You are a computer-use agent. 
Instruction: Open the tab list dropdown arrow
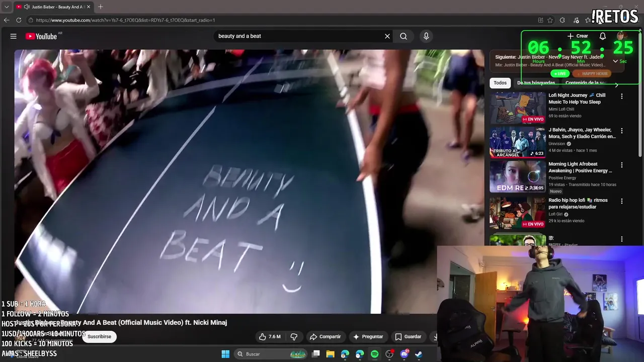tap(6, 7)
